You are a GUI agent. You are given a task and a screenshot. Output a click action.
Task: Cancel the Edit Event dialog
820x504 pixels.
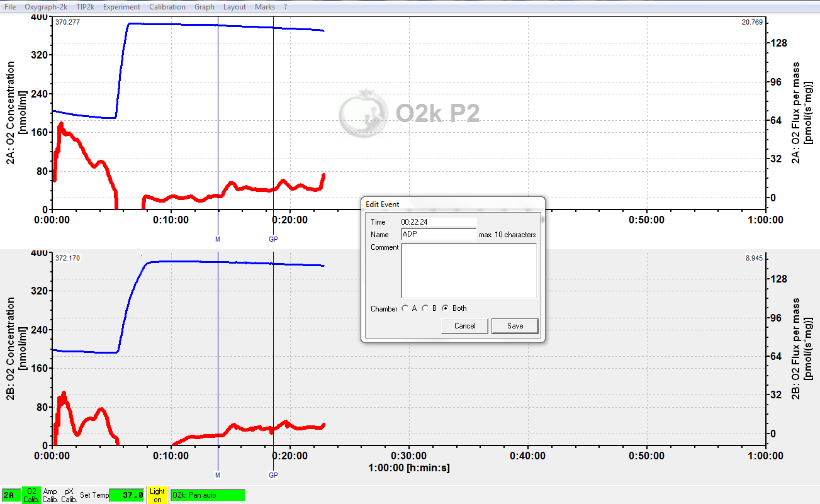(x=465, y=326)
